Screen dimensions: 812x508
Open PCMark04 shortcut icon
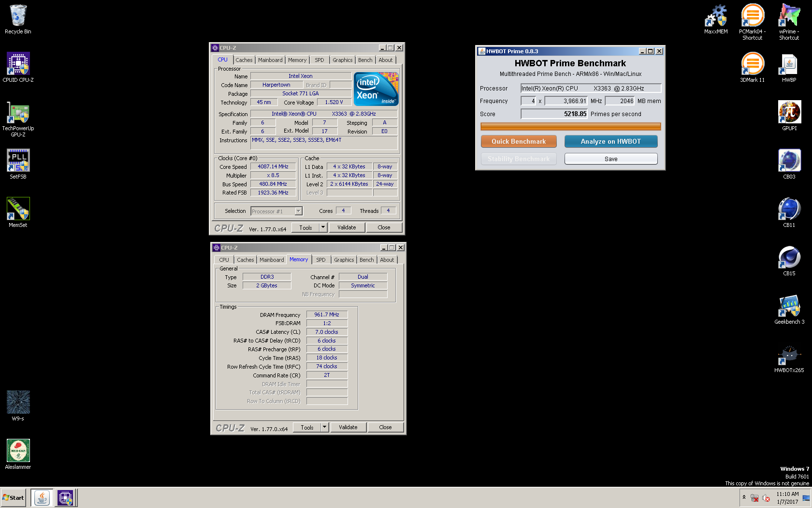coord(753,22)
